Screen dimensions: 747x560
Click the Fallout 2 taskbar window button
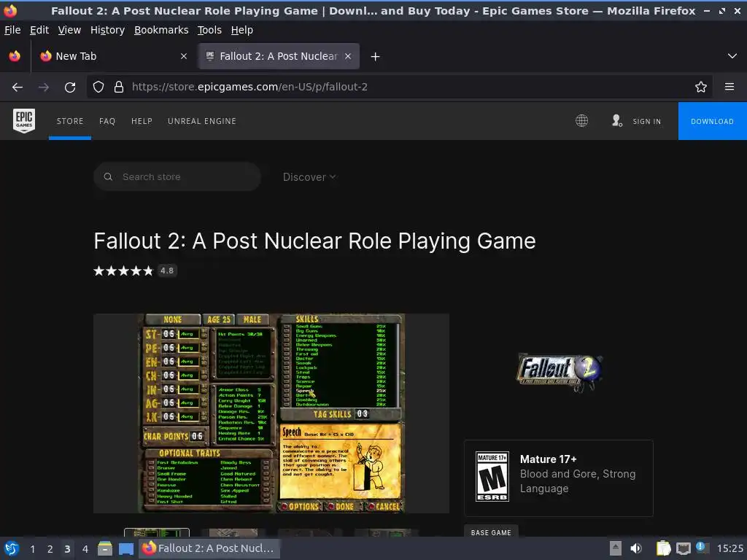coord(209,548)
